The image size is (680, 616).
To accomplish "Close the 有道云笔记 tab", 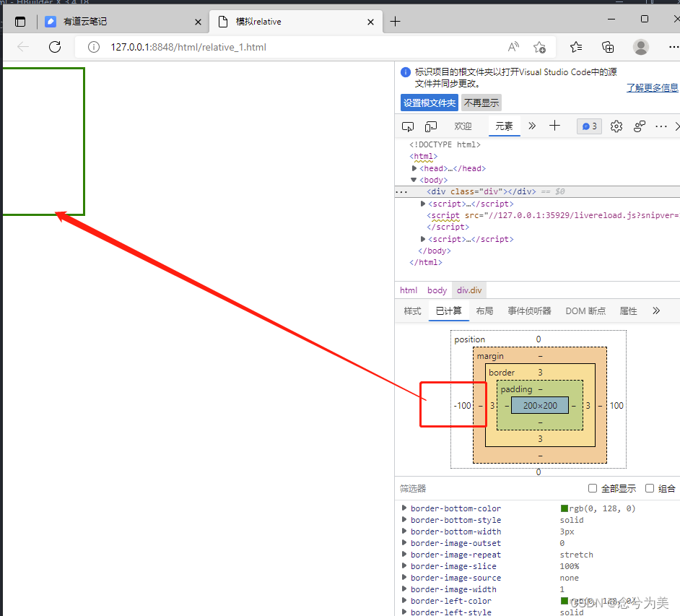I will [x=198, y=22].
